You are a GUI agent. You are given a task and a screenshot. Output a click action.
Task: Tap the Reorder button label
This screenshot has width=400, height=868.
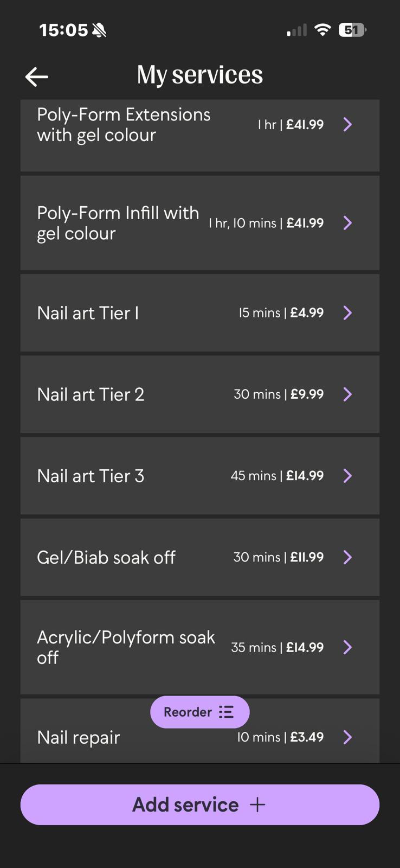click(188, 712)
